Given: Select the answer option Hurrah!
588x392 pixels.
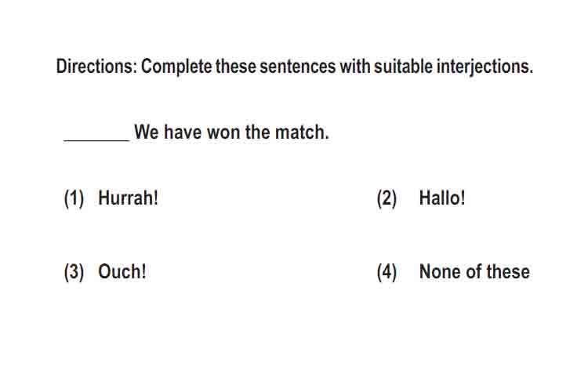Looking at the screenshot, I should point(128,198).
